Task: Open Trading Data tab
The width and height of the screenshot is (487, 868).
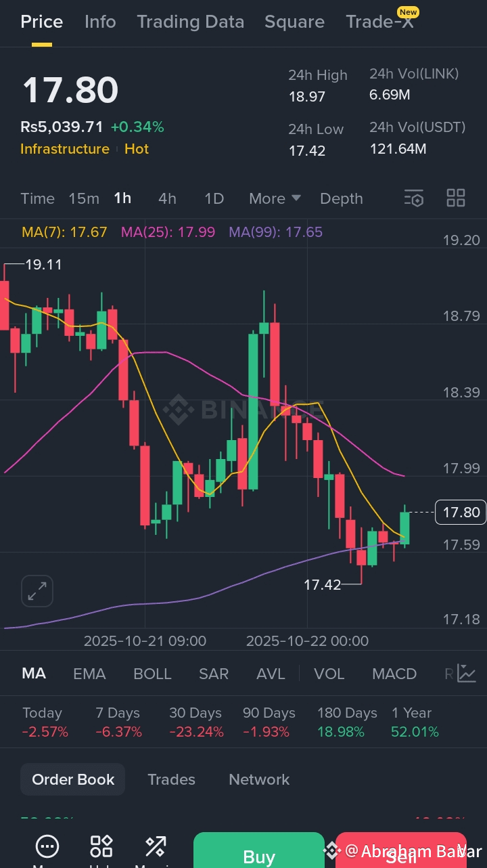Action: 191,22
